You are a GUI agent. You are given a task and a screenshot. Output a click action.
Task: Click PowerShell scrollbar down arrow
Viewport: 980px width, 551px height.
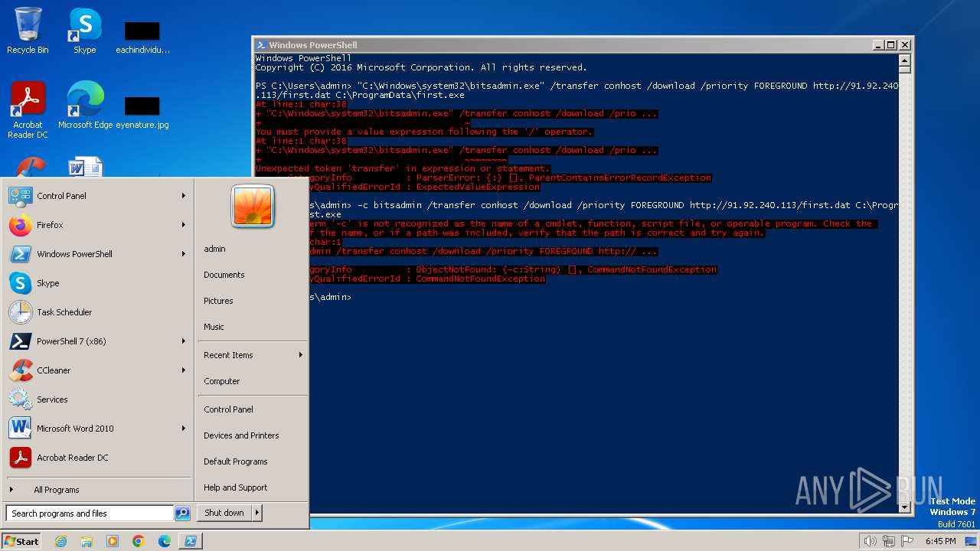(904, 506)
